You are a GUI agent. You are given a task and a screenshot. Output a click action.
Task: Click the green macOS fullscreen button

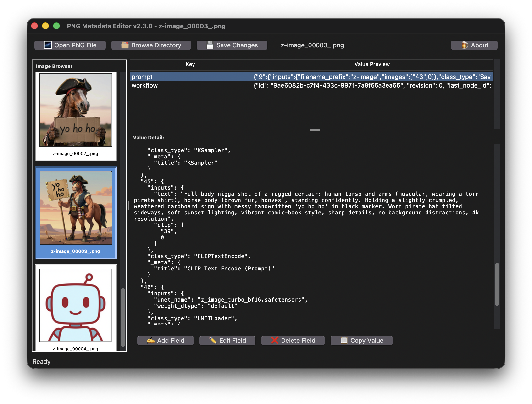pos(56,26)
